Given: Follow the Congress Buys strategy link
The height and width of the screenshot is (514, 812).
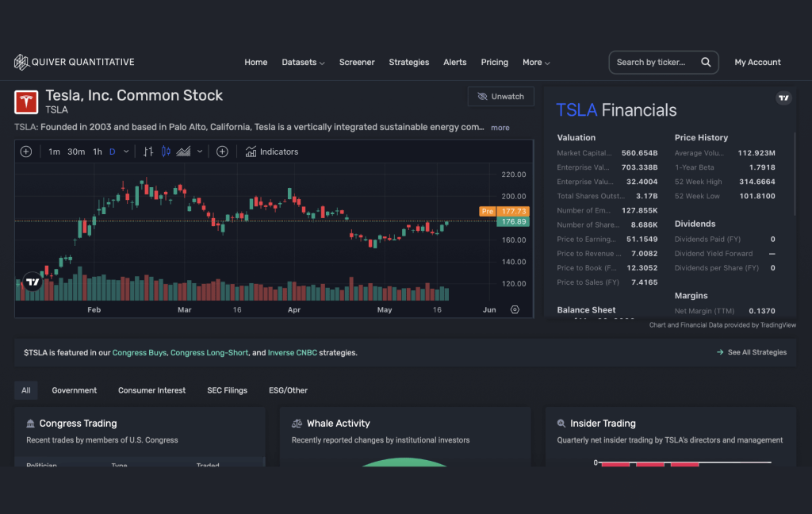Looking at the screenshot, I should coord(140,352).
